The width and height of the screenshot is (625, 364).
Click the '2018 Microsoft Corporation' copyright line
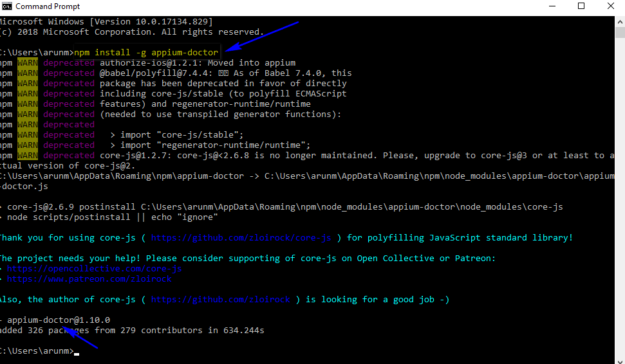(x=132, y=32)
